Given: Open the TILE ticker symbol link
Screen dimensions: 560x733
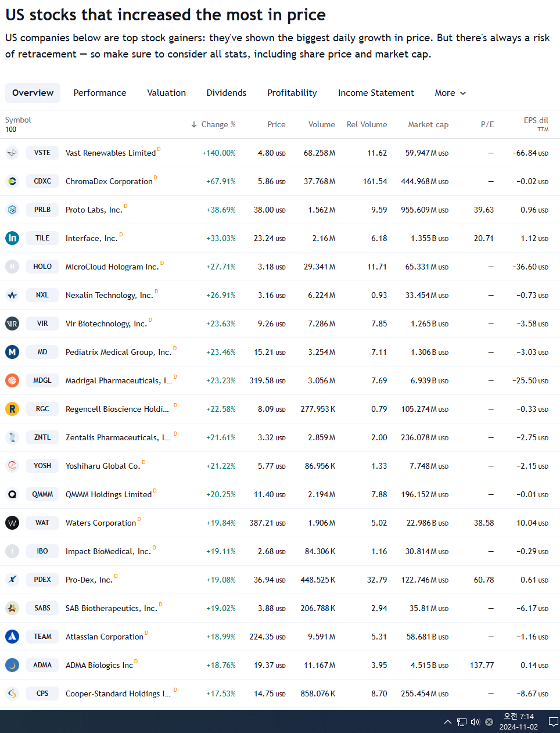Looking at the screenshot, I should [x=42, y=238].
